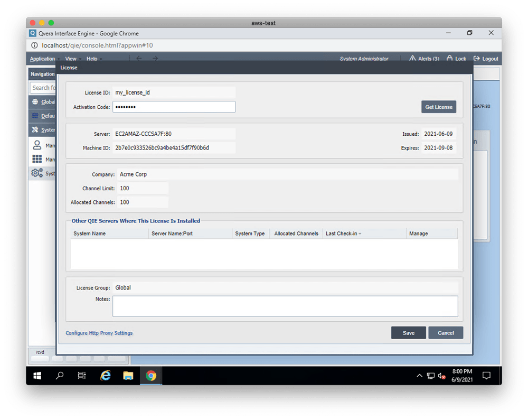Click the system gears icon in navigation

click(37, 173)
